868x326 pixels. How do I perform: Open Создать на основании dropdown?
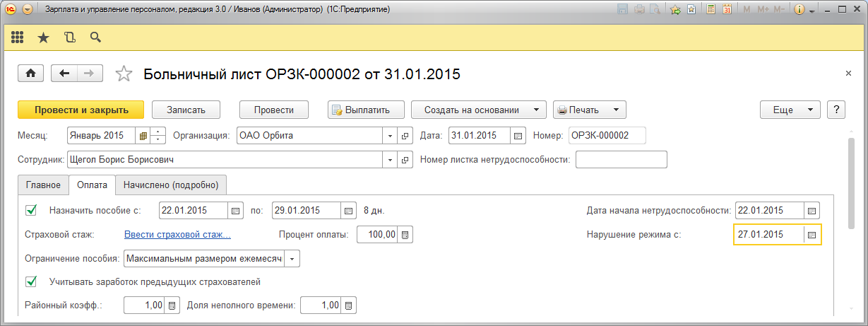tap(479, 110)
